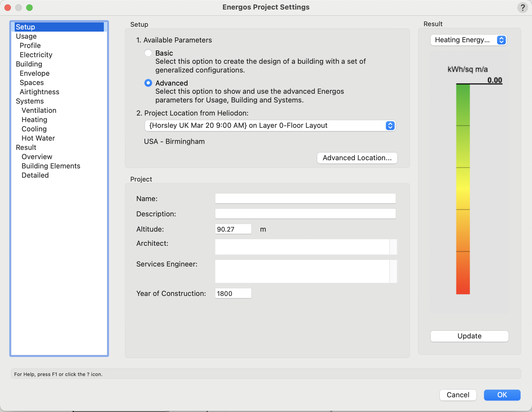Open Advanced Location settings
Screen dimensions: 532x412
pyautogui.click(x=357, y=158)
